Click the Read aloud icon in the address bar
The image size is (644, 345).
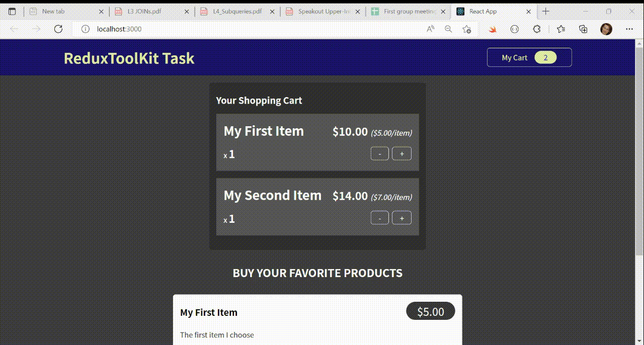pyautogui.click(x=430, y=29)
